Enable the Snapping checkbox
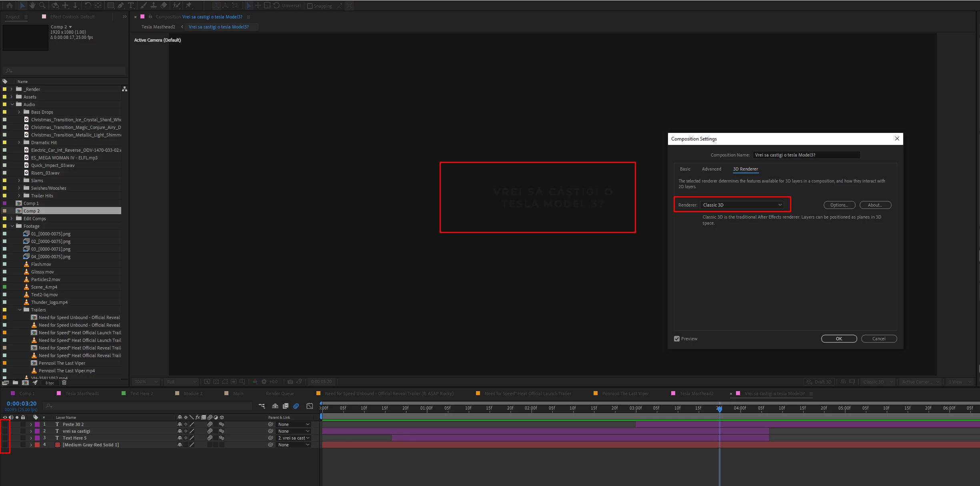Viewport: 980px width, 486px height. [310, 6]
